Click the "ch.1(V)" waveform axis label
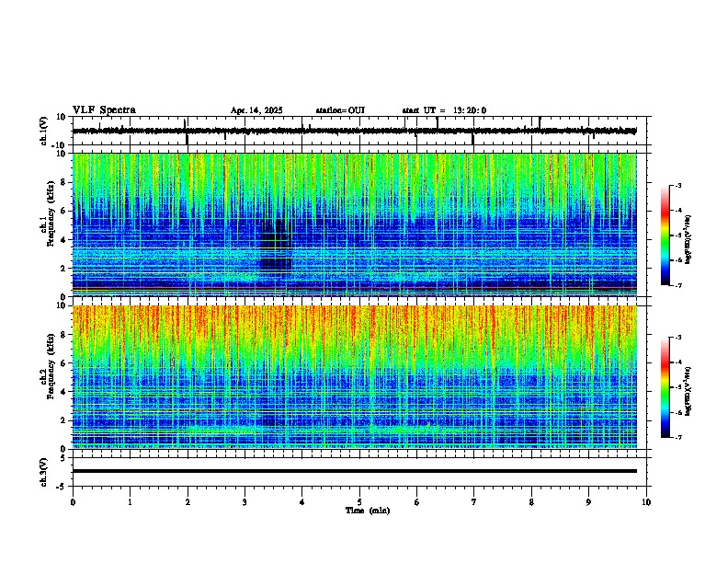This screenshot has width=728, height=563. [x=44, y=131]
